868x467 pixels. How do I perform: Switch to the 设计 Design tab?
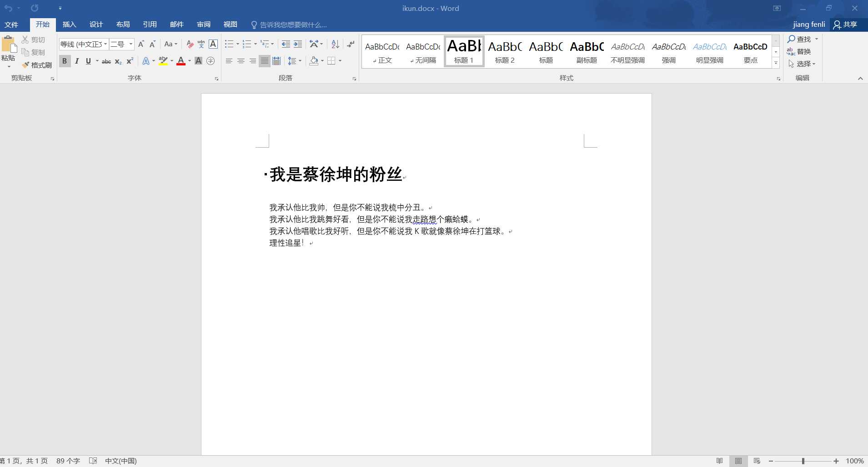[x=96, y=25]
